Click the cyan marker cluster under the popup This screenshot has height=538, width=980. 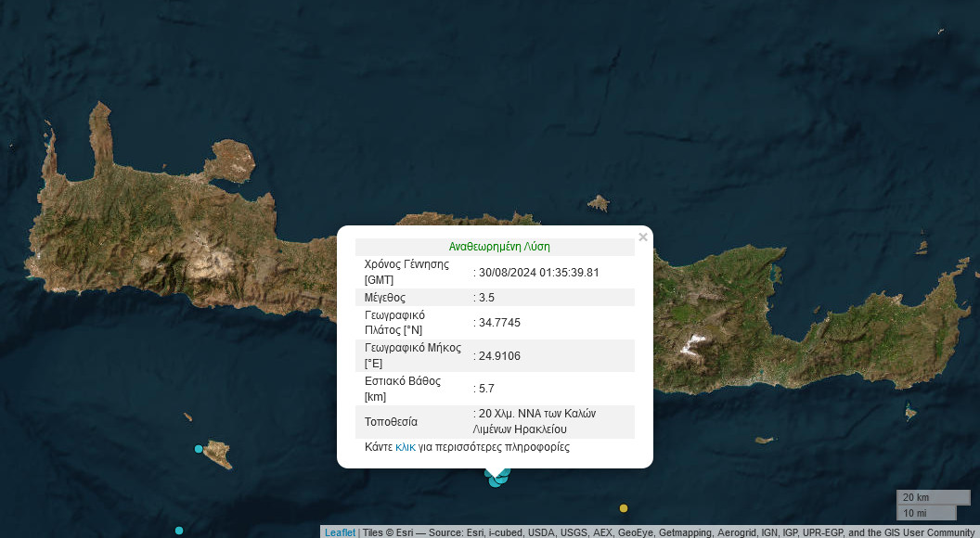tap(497, 478)
